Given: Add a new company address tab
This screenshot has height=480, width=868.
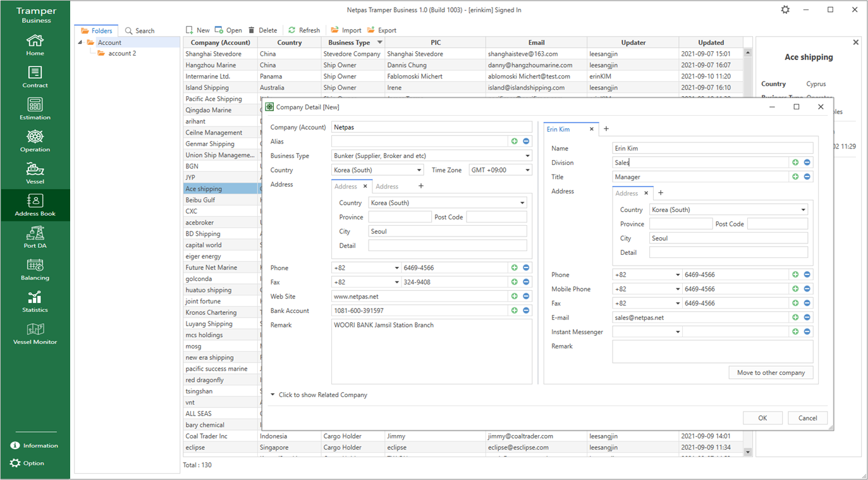Looking at the screenshot, I should click(x=421, y=186).
